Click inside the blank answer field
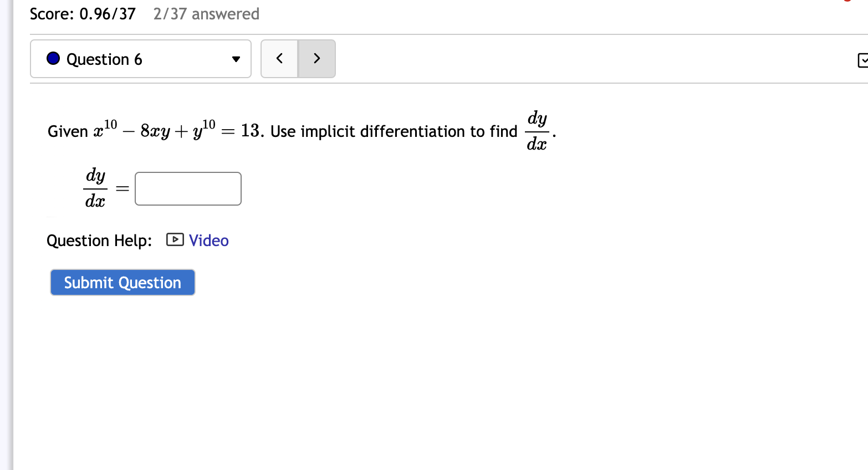The height and width of the screenshot is (470, 868). point(187,188)
